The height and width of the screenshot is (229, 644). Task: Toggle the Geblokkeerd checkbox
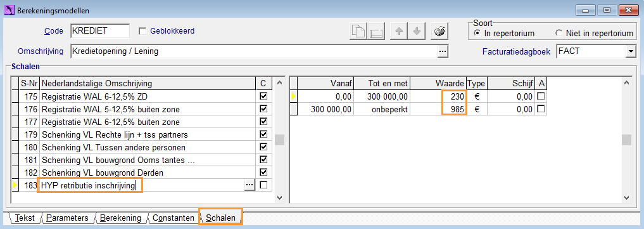[142, 31]
